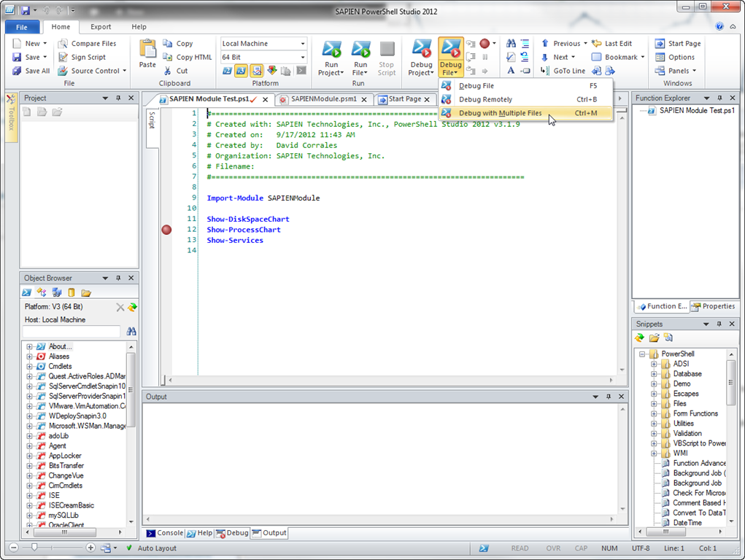Pin the Output panel

(x=608, y=396)
